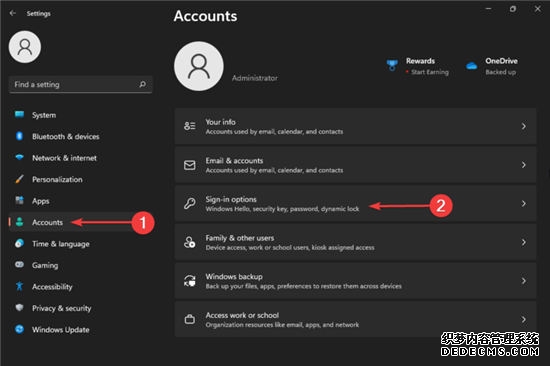Click the Windows backup sync icon
This screenshot has width=550, height=366.
[x=190, y=281]
